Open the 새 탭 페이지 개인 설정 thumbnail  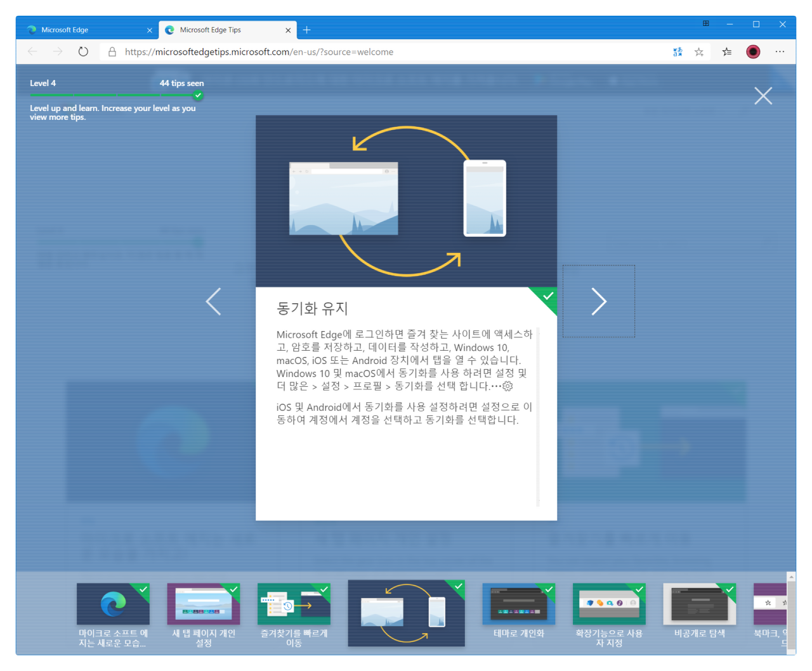click(x=204, y=615)
